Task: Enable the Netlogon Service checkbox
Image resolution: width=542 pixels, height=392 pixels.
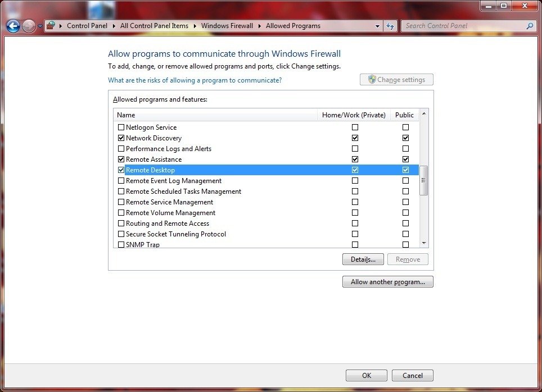Action: tap(121, 127)
